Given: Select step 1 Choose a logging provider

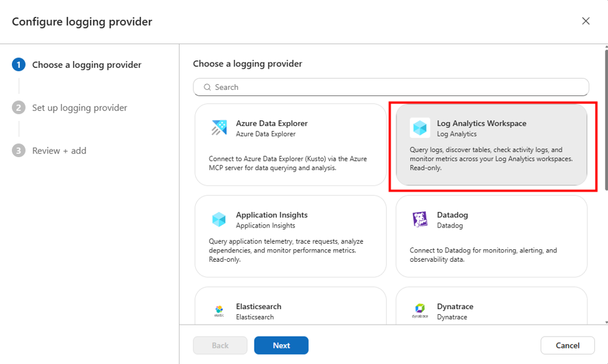Looking at the screenshot, I should coord(77,65).
